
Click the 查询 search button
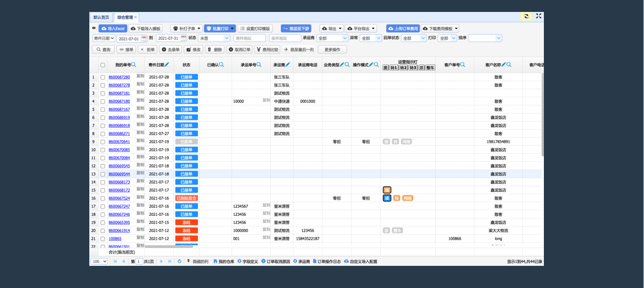coord(103,49)
